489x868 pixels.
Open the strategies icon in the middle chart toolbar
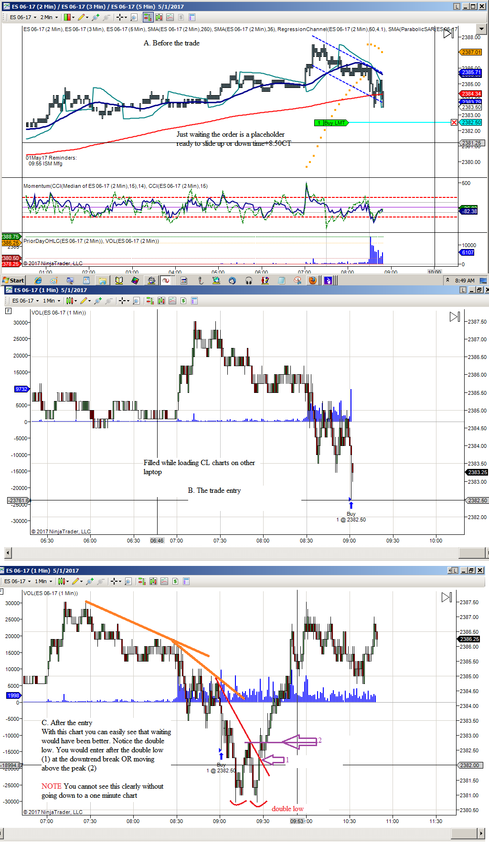tap(172, 301)
